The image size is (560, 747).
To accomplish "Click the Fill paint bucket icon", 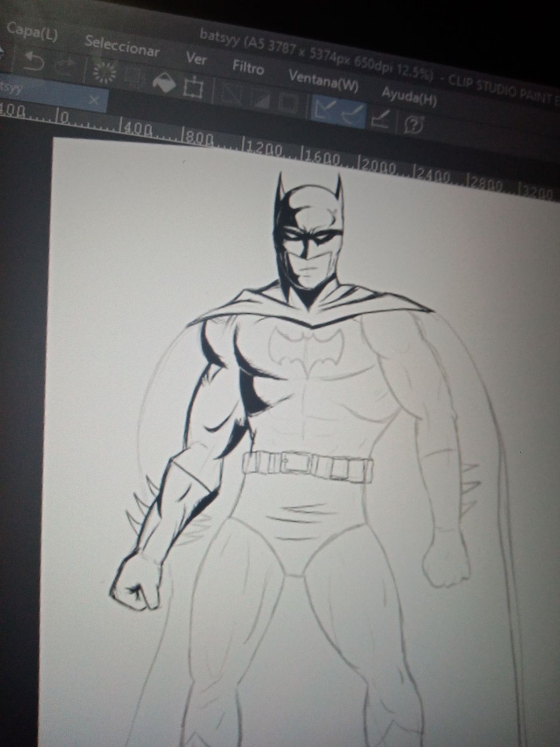I will [x=164, y=82].
